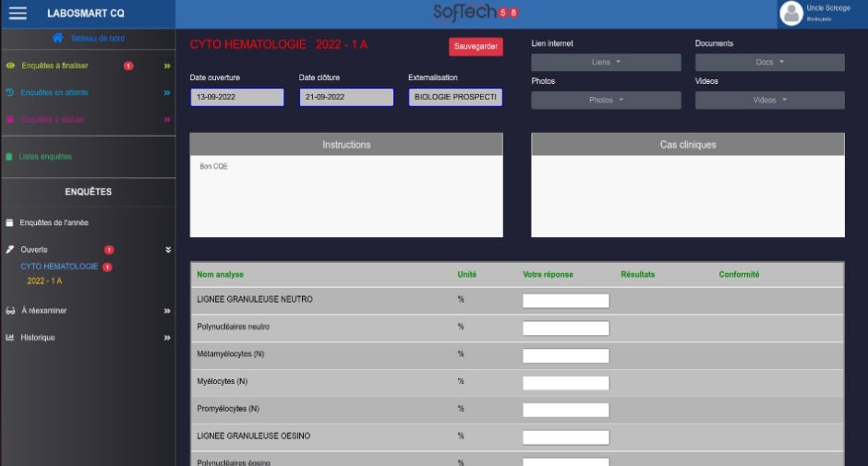Click the red badge next to Ouverte
Image resolution: width=868 pixels, height=466 pixels.
tap(109, 249)
